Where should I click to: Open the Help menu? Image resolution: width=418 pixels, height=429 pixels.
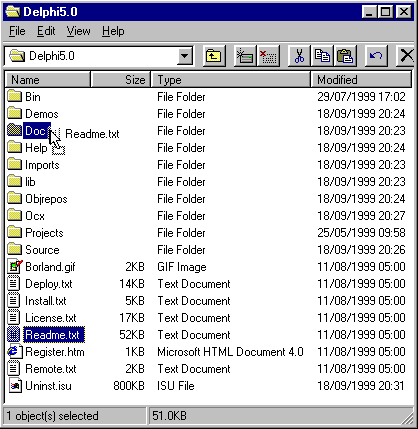pos(113,31)
